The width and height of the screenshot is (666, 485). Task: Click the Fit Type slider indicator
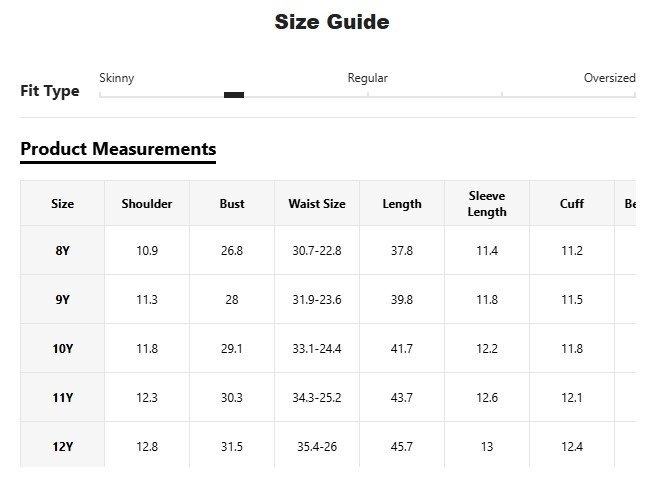(234, 95)
